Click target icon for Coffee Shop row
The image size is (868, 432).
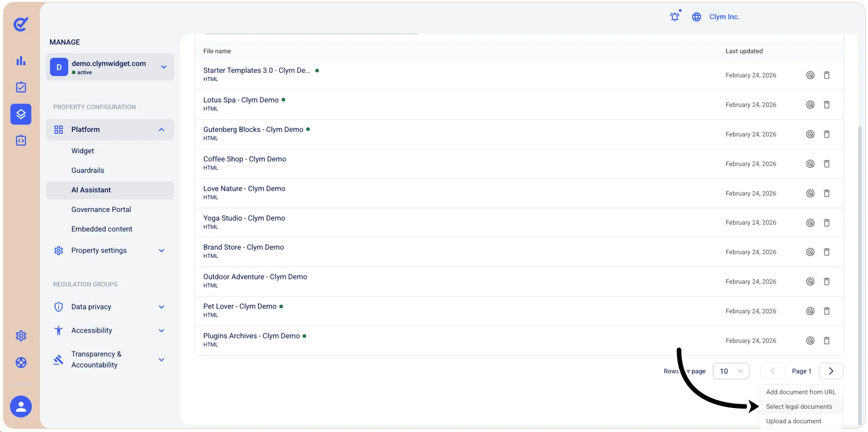[810, 164]
